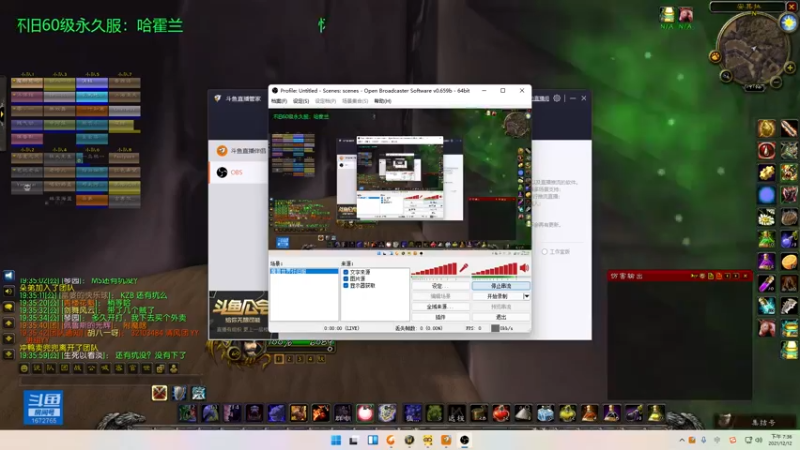Screen dimensions: 800x450
Task: Click the 退出 exit button in OBS
Action: (501, 317)
